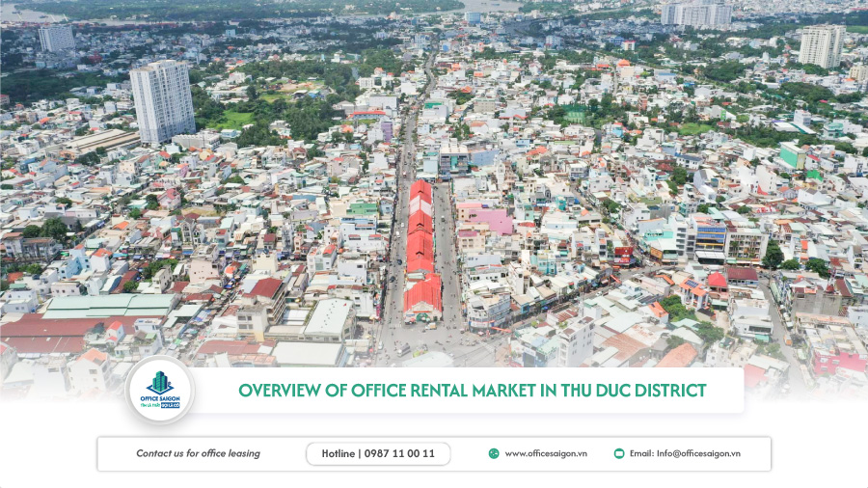Click the 'Contact us for office leasing' text
This screenshot has height=488, width=868.
coord(198,453)
